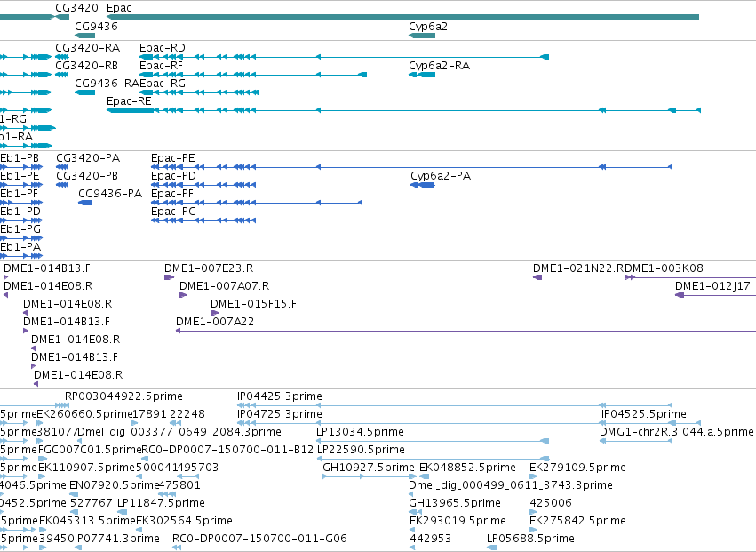Screen dimensions: 756x552
Task: Select the Eb1-PB protein label
Action: [x=20, y=158]
